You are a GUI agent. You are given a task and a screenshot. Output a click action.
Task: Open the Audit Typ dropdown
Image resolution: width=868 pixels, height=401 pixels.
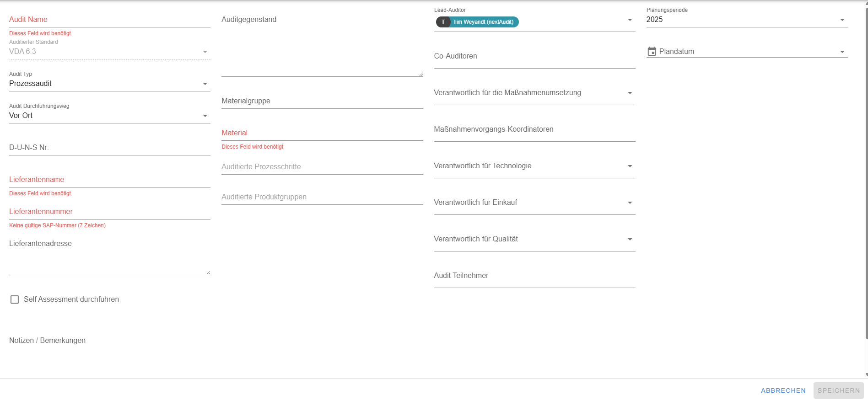(x=205, y=84)
